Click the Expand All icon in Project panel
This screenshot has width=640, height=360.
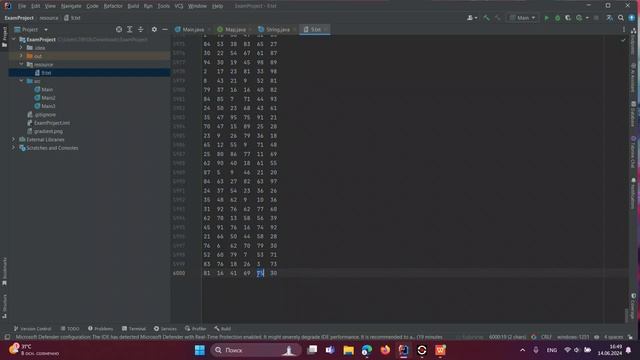click(x=129, y=29)
